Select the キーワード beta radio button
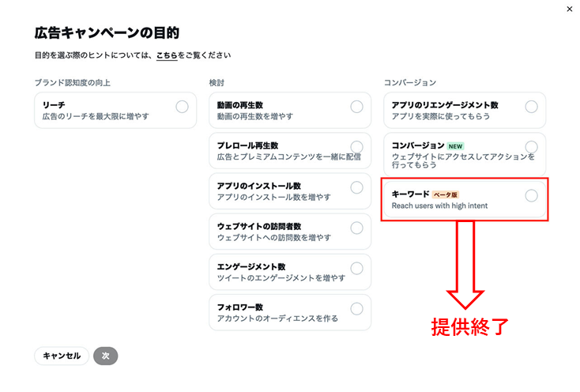This screenshot has width=580, height=392. [531, 195]
